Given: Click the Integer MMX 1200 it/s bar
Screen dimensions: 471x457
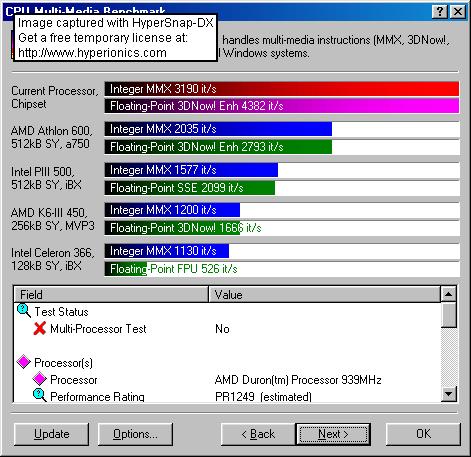Looking at the screenshot, I should coord(172,210).
